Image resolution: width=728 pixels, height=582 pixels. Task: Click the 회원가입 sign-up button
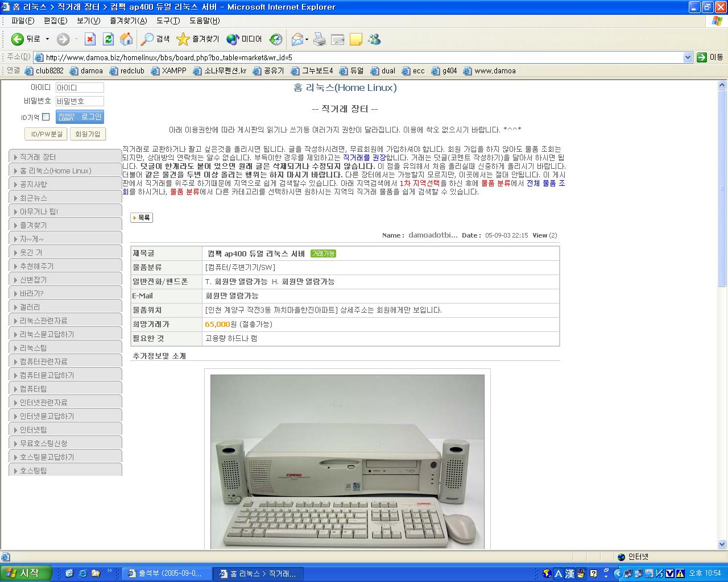[x=88, y=134]
